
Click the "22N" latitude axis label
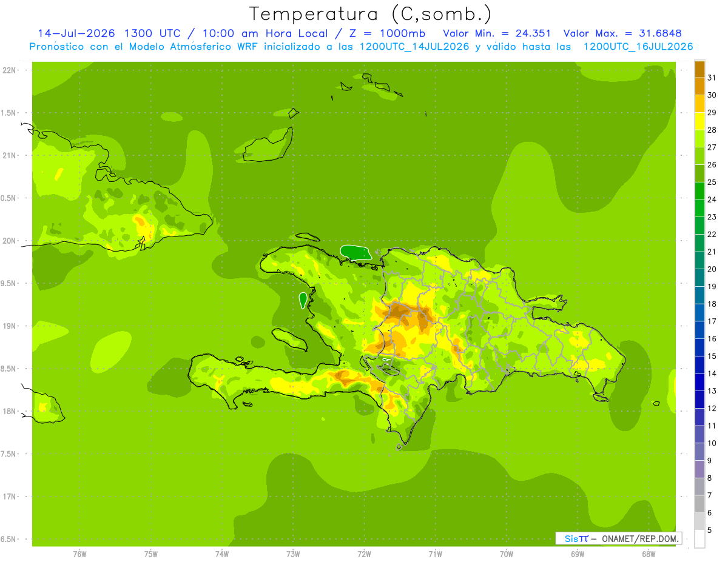coord(10,70)
